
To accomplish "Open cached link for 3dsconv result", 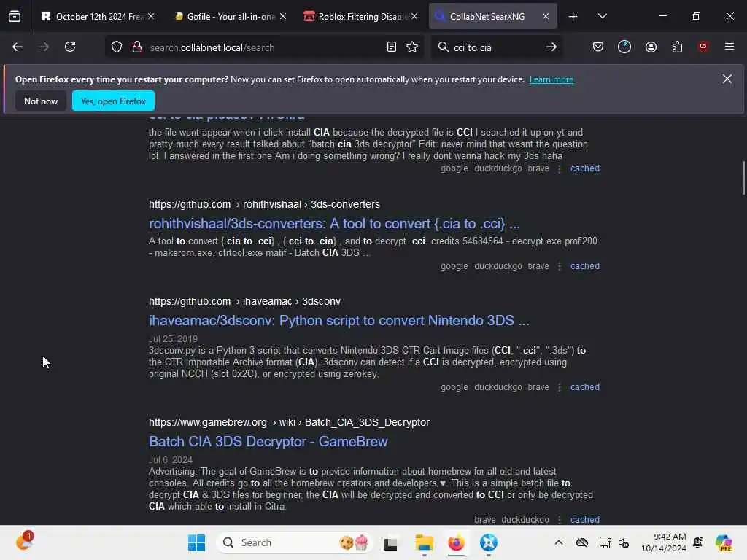I will (585, 386).
